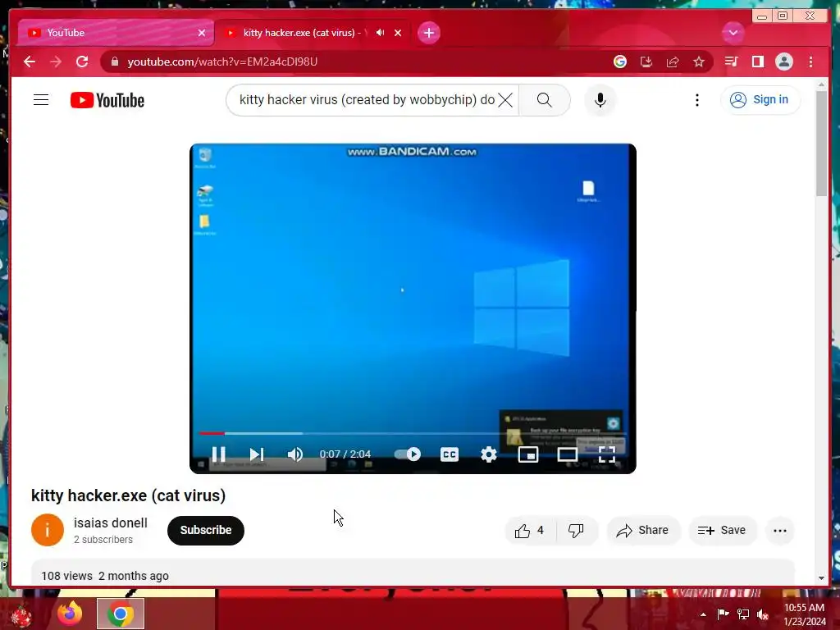Screen dimensions: 840x630
Task: Open the Chrome profile avatar
Action: 783,62
